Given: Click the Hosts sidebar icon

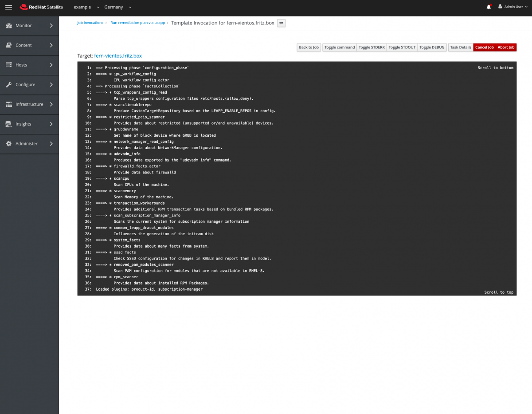Looking at the screenshot, I should tap(10, 65).
